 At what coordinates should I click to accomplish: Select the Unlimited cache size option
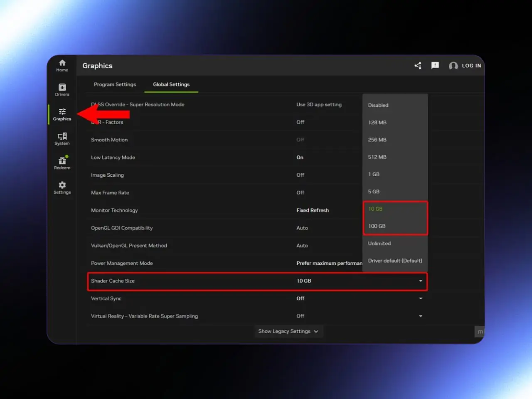click(x=379, y=244)
